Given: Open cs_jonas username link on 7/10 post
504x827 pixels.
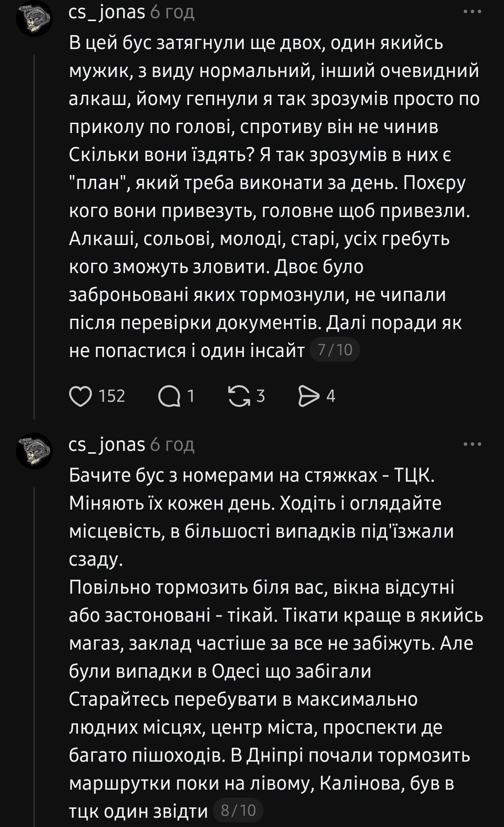Looking at the screenshot, I should [107, 12].
